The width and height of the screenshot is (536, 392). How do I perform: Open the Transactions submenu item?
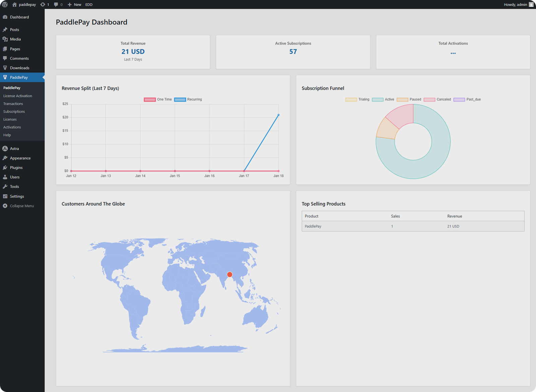pos(13,104)
